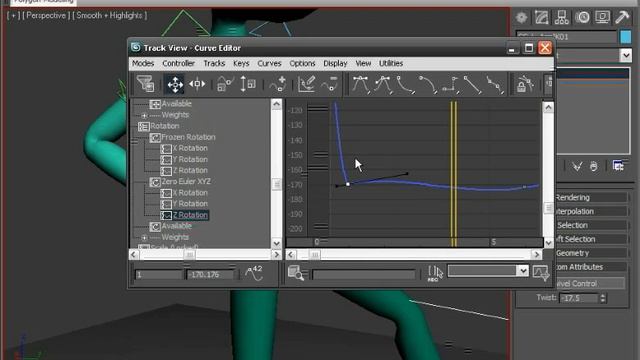
Task: Select Zero Euler XYZ controller track
Action: (x=186, y=182)
